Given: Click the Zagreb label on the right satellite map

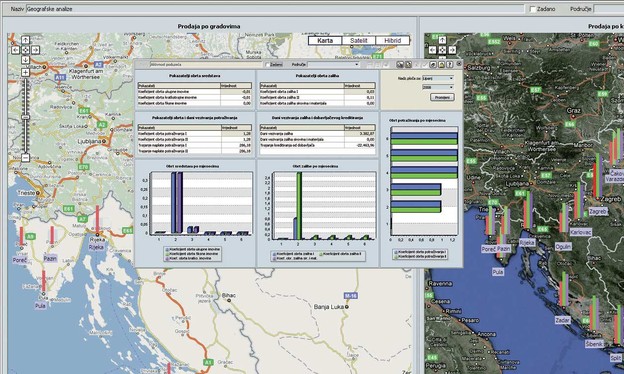Looking at the screenshot, I should pyautogui.click(x=598, y=212).
